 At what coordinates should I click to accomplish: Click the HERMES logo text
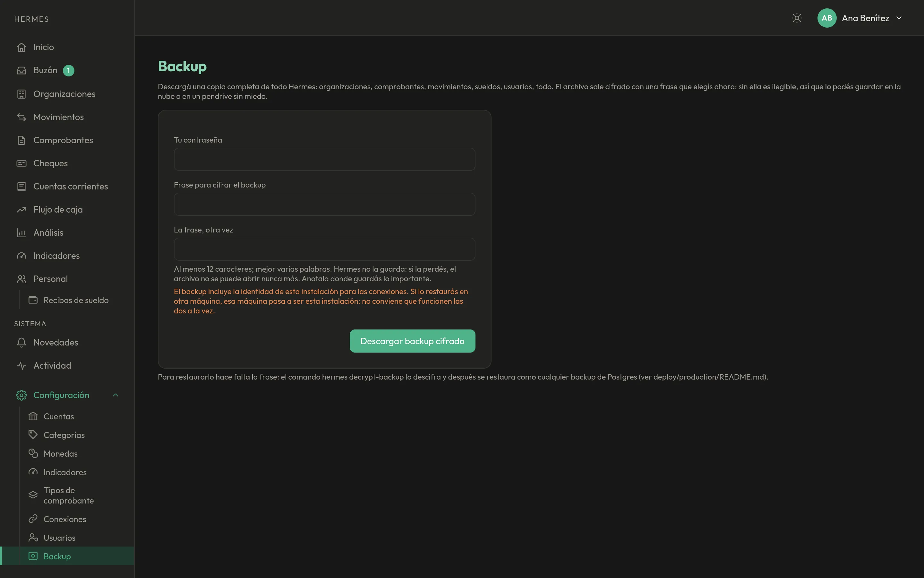point(32,19)
